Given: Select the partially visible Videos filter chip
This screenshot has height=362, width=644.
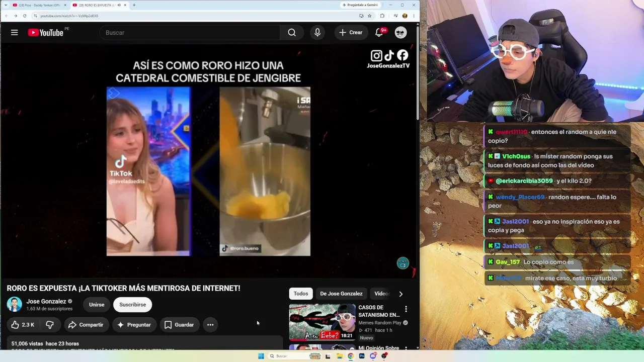Looking at the screenshot, I should pyautogui.click(x=381, y=294).
